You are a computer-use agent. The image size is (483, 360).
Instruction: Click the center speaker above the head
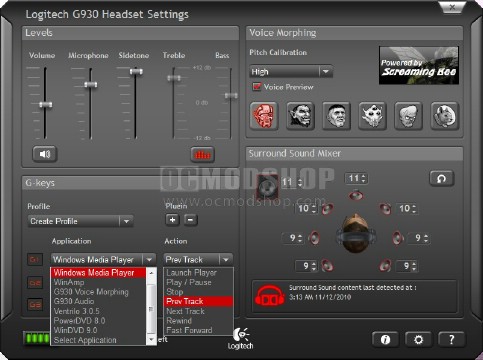[356, 195]
